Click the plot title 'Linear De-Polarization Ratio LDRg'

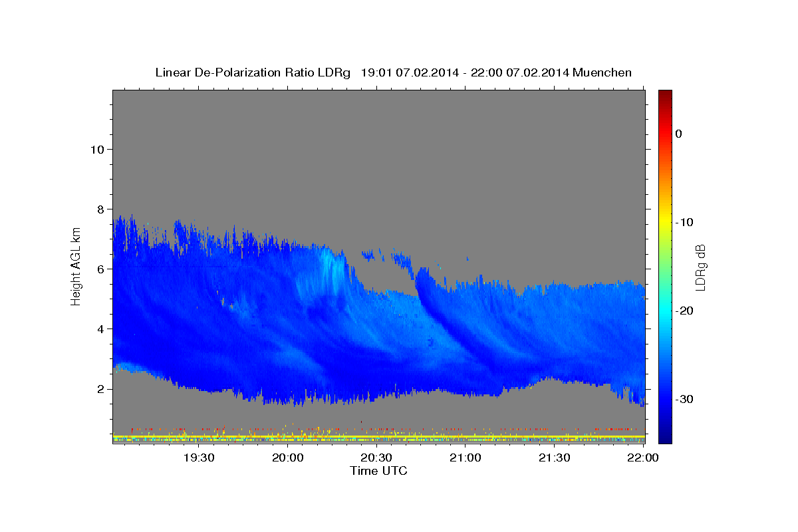tap(252, 72)
